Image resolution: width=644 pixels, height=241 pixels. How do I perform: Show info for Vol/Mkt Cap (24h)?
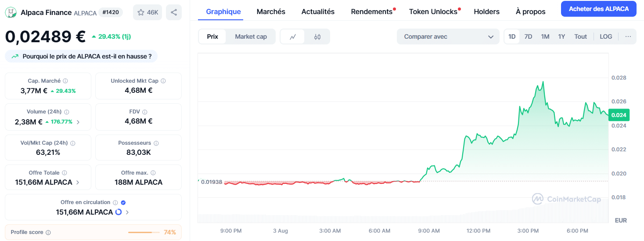pyautogui.click(x=73, y=143)
